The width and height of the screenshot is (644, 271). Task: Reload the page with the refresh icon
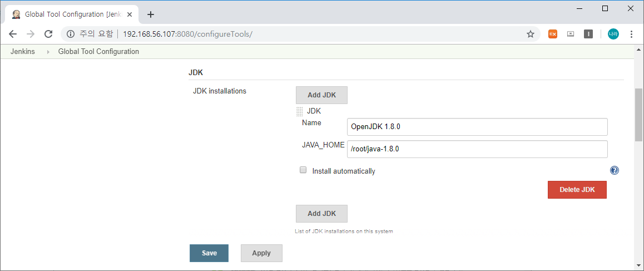click(x=48, y=34)
